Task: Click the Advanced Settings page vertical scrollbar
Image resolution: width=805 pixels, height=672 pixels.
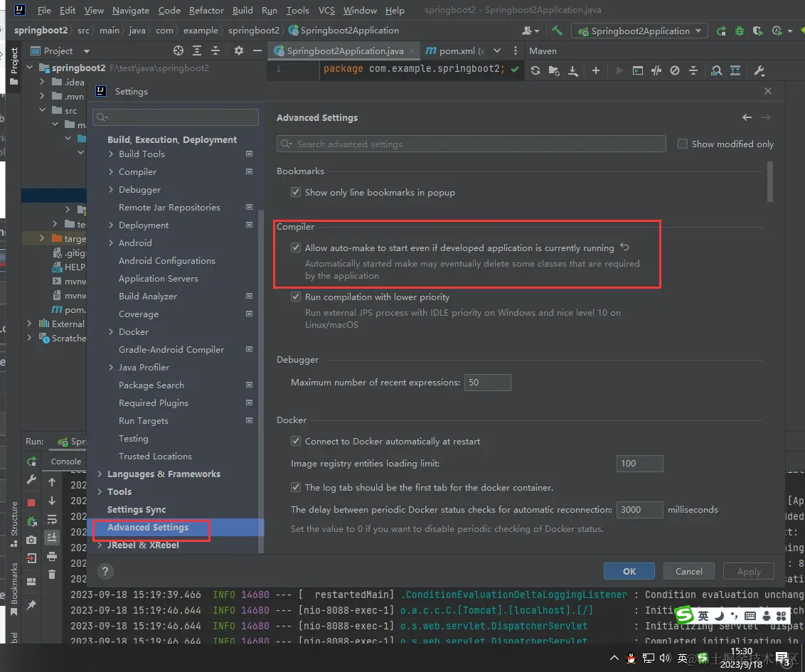Action: click(769, 182)
